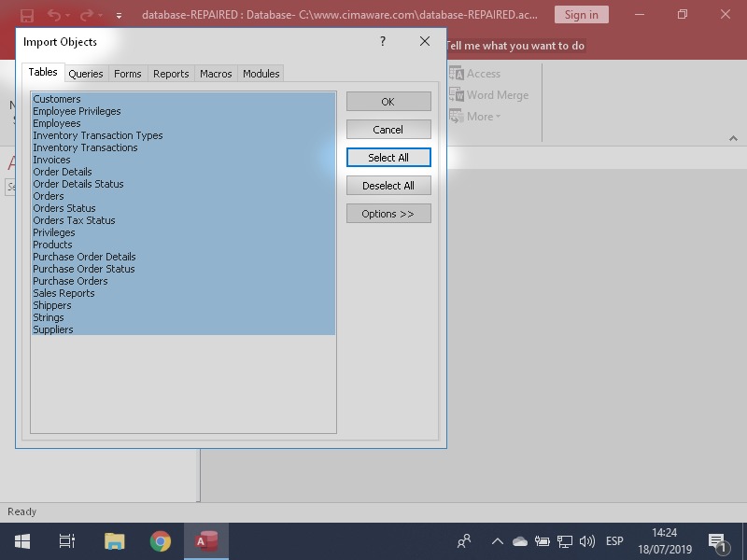Open Customize Quick Access Toolbar dropdown
Screen dimensions: 747x560
pos(119,16)
